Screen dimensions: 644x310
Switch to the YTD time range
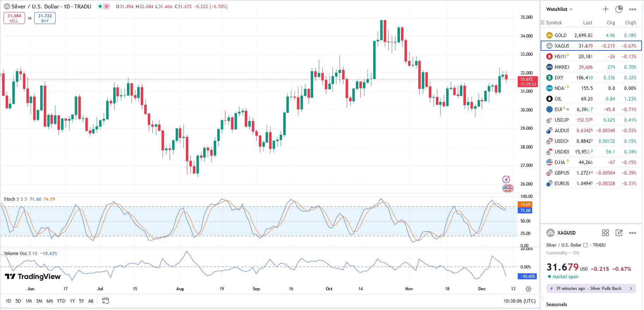61,301
